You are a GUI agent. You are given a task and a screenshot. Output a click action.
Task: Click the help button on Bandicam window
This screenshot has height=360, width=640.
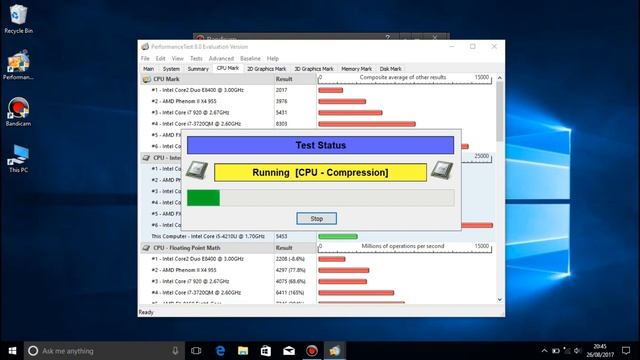click(387, 38)
